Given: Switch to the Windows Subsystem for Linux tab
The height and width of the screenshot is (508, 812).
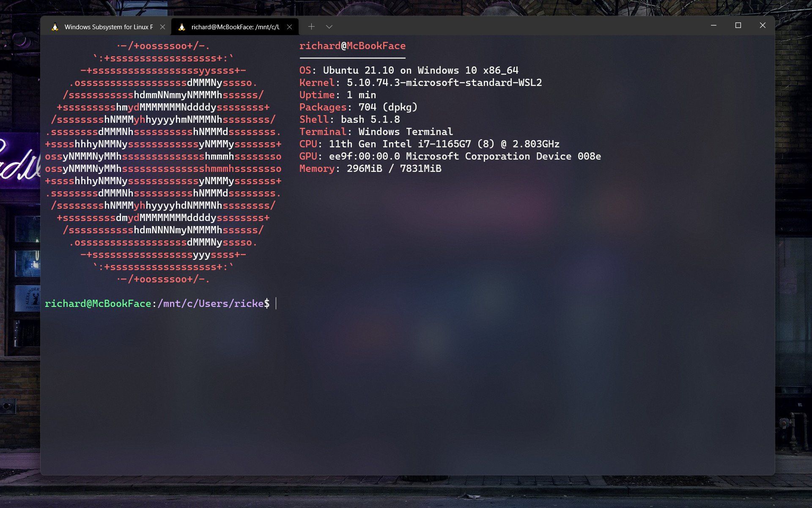Looking at the screenshot, I should point(108,27).
